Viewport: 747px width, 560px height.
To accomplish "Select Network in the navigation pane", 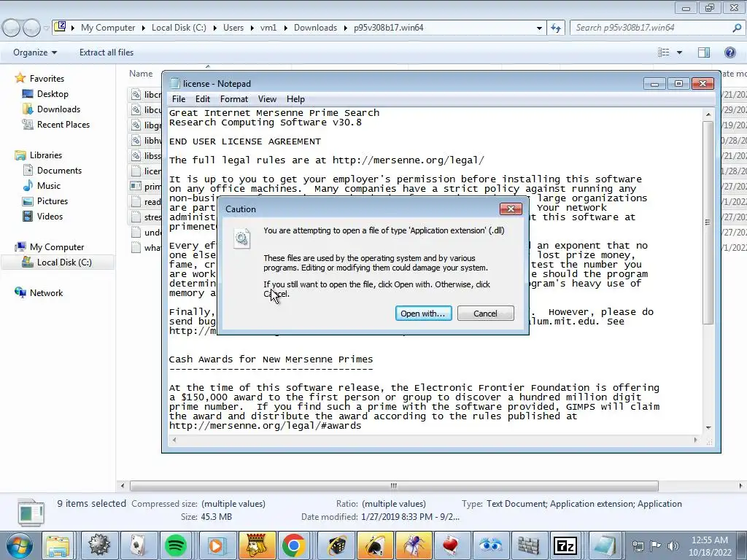I will click(x=46, y=293).
